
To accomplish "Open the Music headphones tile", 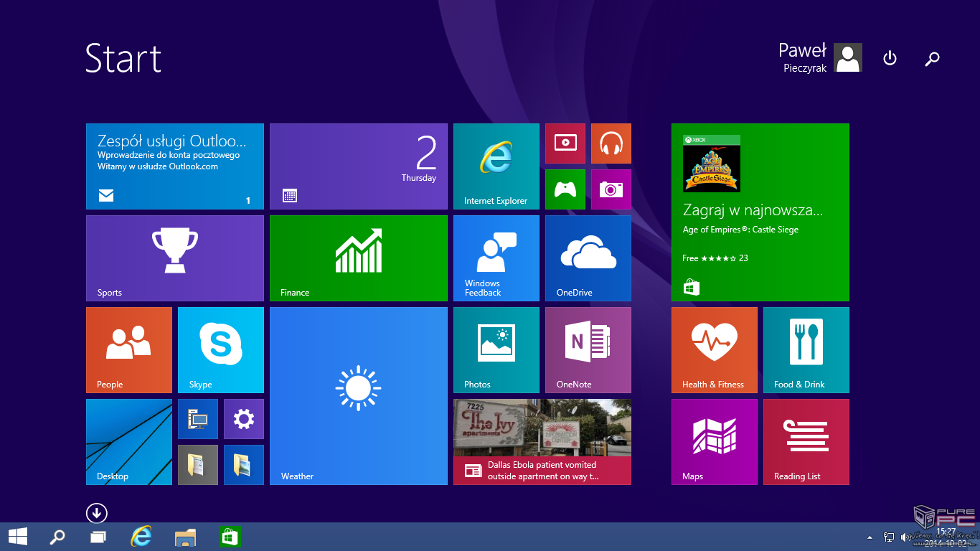I will 611,143.
